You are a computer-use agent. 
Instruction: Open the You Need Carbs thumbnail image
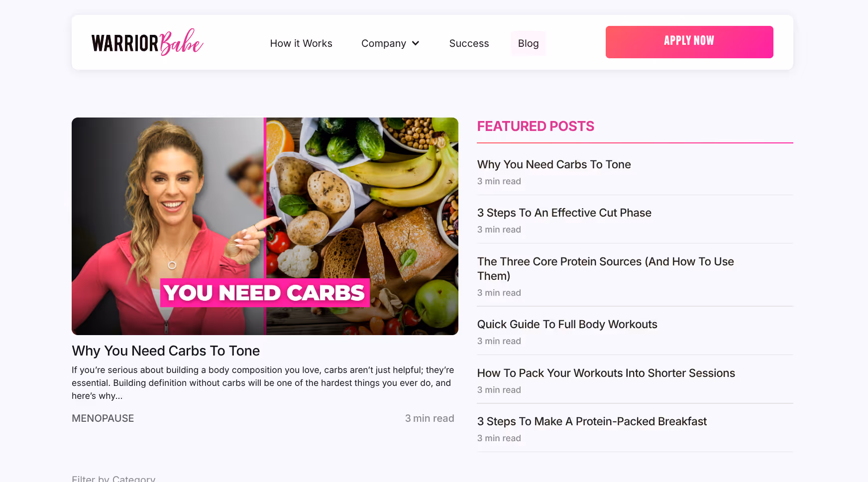coord(265,226)
